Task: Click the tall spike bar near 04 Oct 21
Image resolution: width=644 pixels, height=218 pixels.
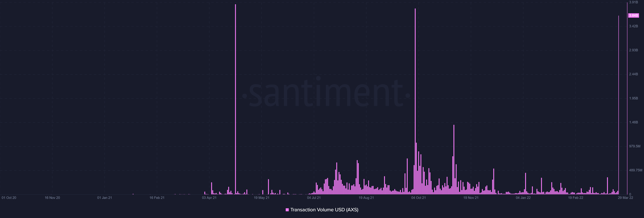Action: (x=415, y=75)
